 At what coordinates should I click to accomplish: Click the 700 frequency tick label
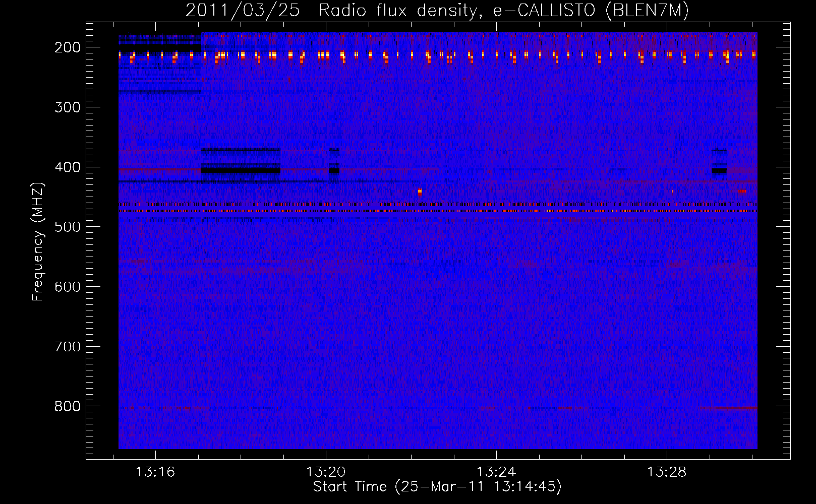click(68, 347)
